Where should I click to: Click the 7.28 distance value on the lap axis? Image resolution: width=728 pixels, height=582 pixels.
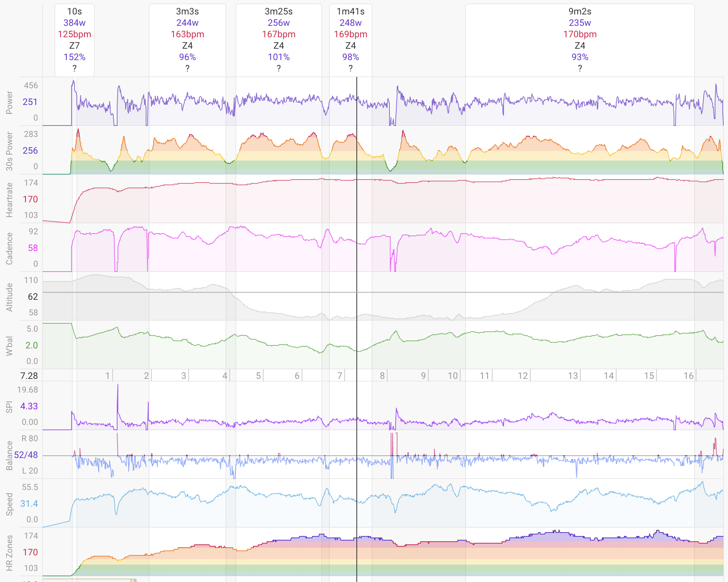click(29, 376)
